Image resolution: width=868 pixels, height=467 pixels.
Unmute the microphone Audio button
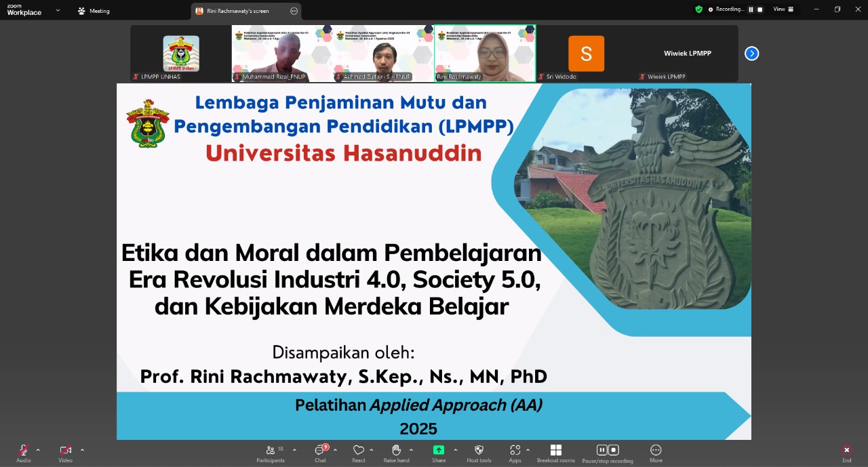(x=24, y=451)
